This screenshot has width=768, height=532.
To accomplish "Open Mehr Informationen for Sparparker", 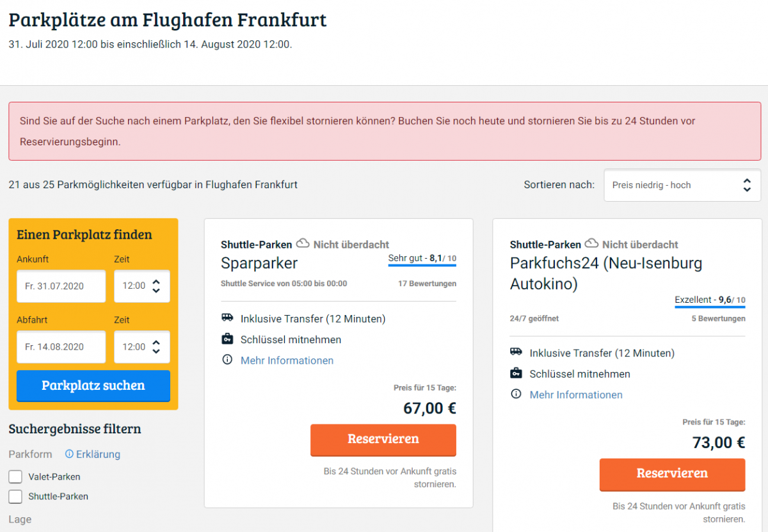I will (x=287, y=360).
